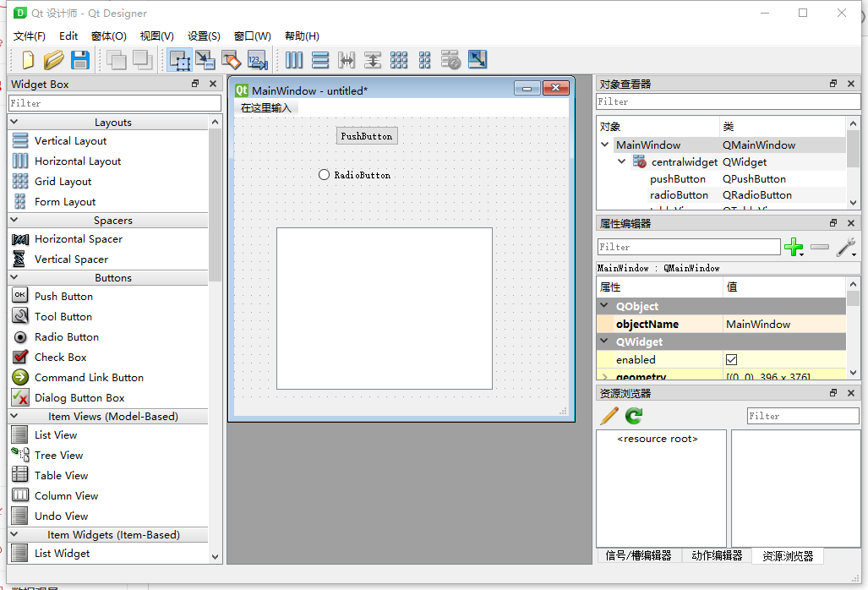This screenshot has height=590, width=868.
Task: Click the Widget Box Filter field
Action: [115, 103]
